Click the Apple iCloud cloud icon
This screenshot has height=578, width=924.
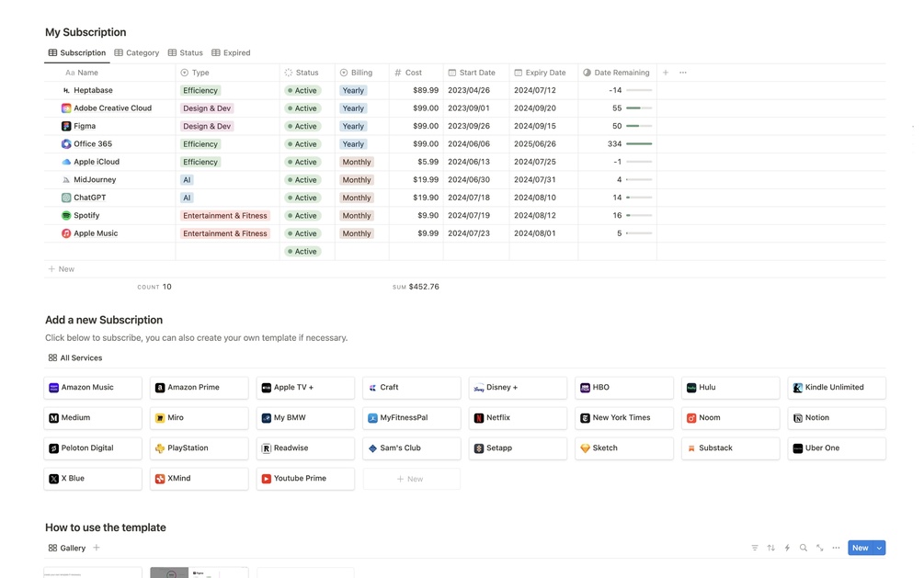(x=66, y=162)
